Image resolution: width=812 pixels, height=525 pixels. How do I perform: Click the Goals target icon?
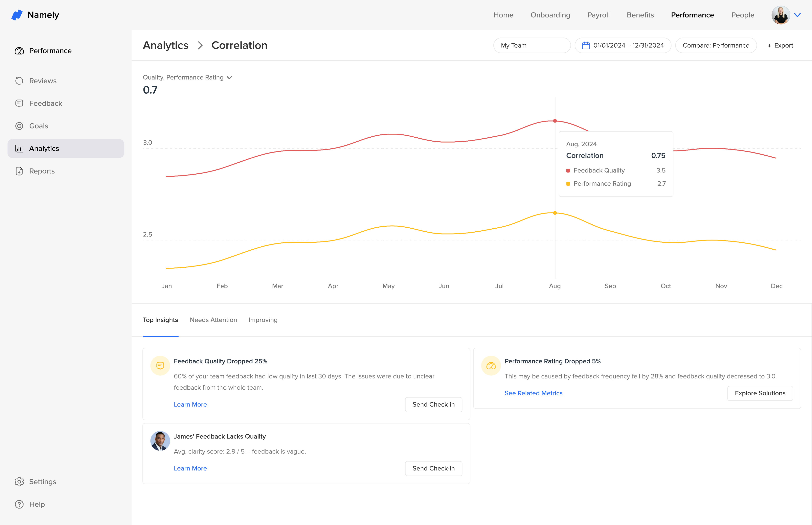pyautogui.click(x=19, y=126)
